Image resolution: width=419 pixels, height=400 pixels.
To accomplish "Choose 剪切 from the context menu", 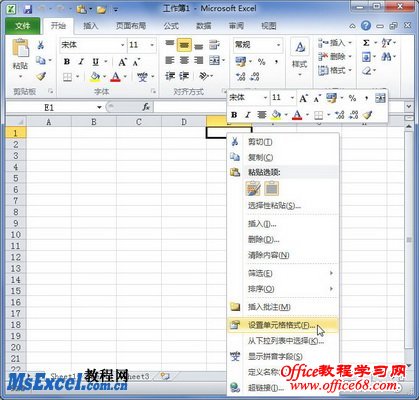I will [283, 142].
